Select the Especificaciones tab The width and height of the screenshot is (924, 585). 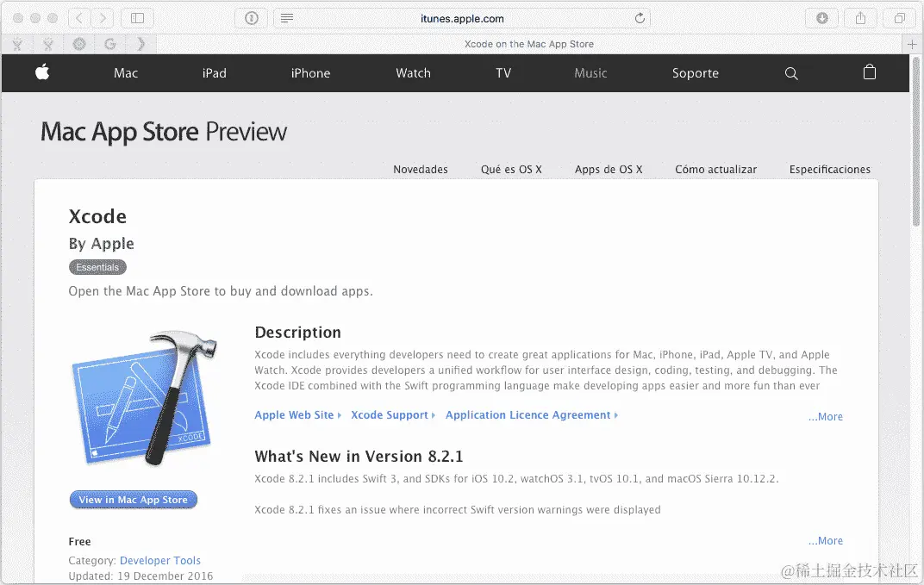pyautogui.click(x=830, y=169)
